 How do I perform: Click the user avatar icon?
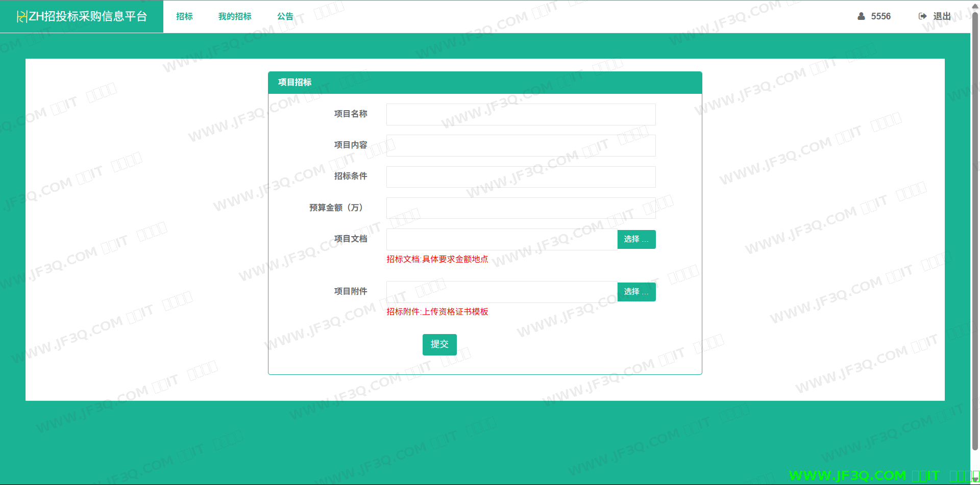(x=861, y=16)
